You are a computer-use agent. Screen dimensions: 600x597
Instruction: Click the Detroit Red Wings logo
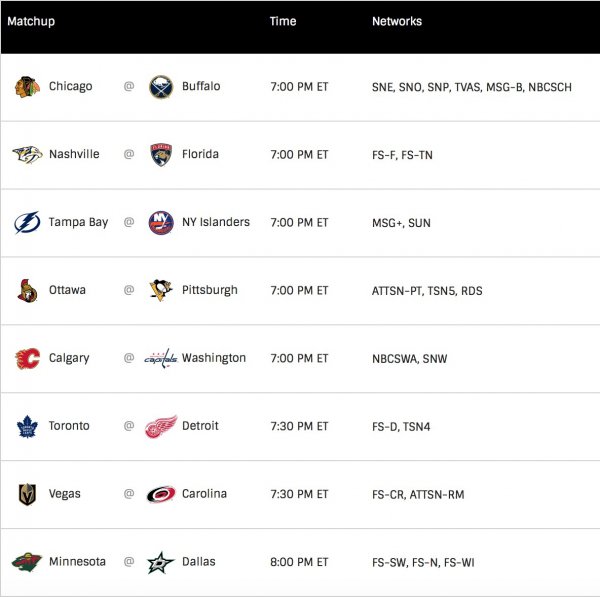coord(160,426)
